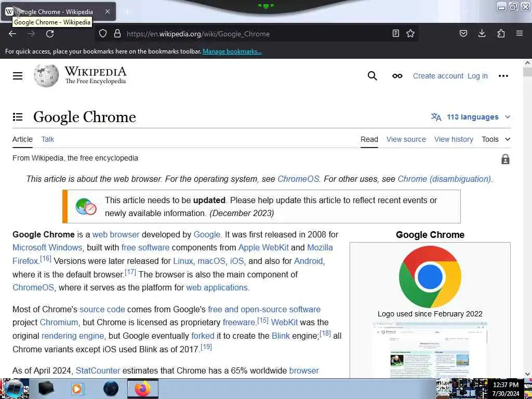
Task: Open the Firefox application menu
Action: 520,33
